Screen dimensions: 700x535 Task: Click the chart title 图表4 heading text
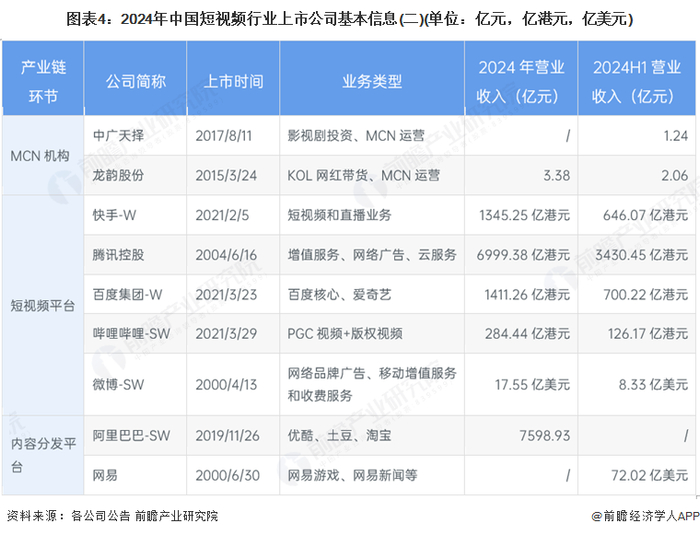[350, 19]
